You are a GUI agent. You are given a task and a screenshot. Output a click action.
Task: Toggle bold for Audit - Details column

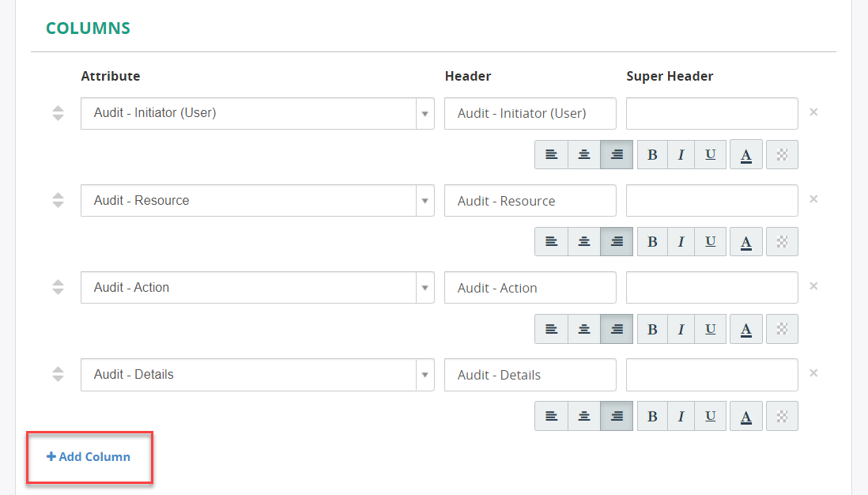pos(653,416)
